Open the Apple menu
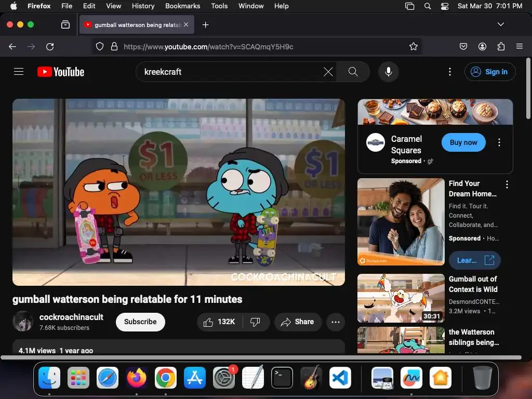532x399 pixels. (14, 6)
